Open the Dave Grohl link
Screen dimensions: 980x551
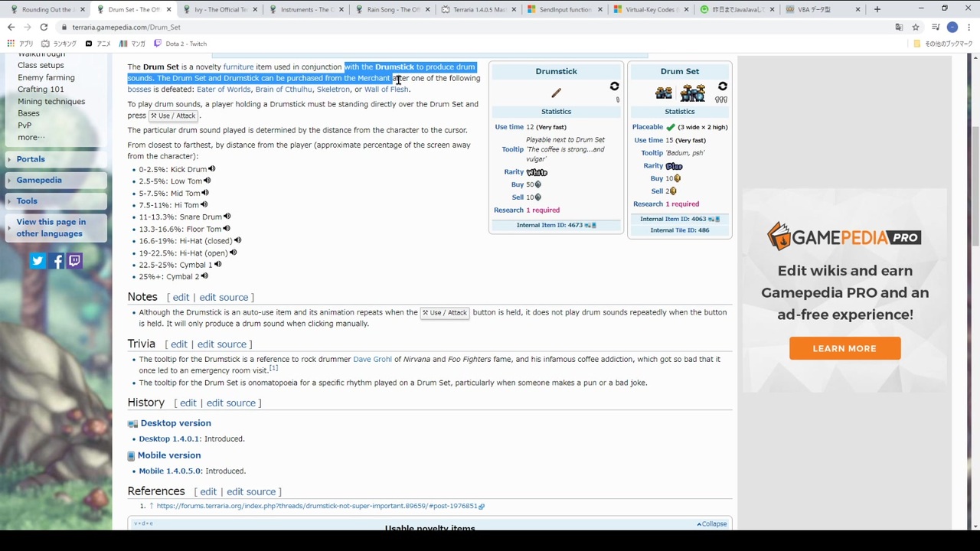point(372,359)
